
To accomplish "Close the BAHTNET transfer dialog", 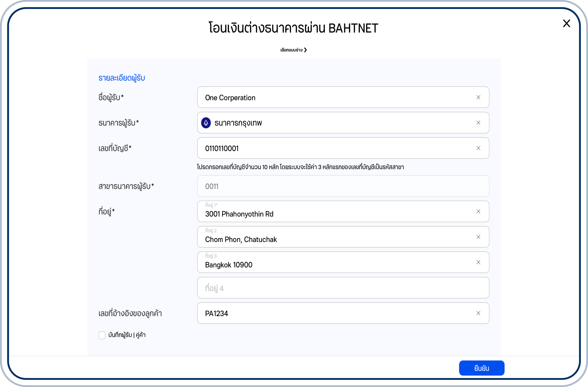I will pos(566,23).
